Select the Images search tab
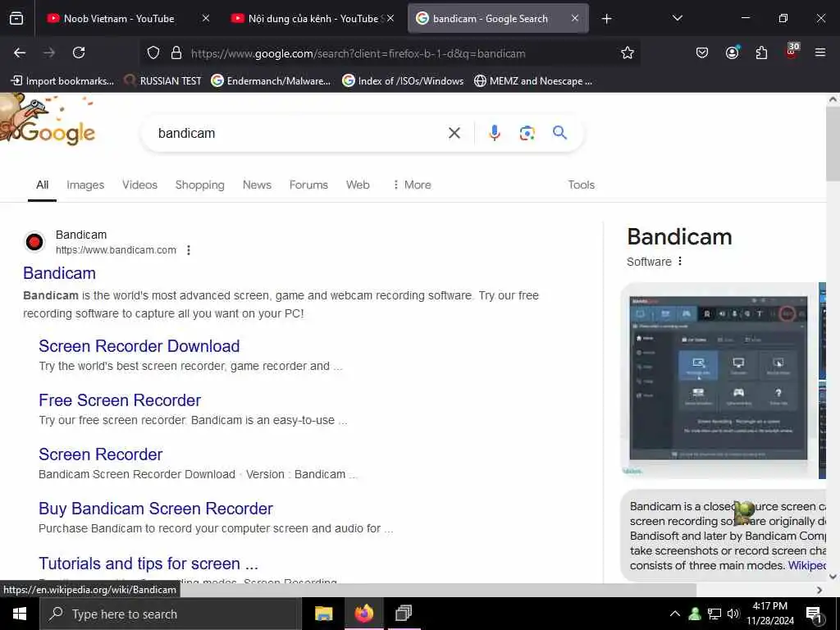840x630 pixels. point(85,185)
